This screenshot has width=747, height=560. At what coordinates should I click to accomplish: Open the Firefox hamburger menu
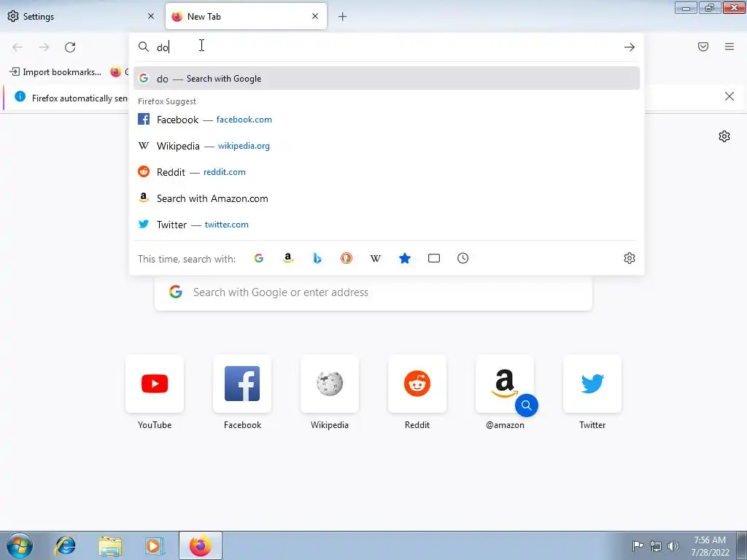[729, 47]
